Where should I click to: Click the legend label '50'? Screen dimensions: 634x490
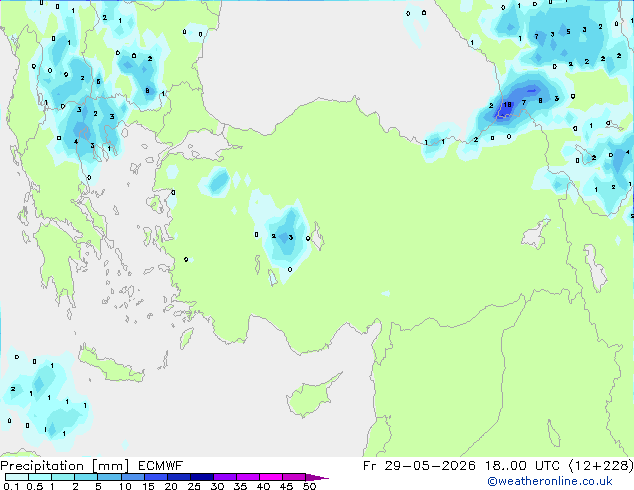pos(309,486)
